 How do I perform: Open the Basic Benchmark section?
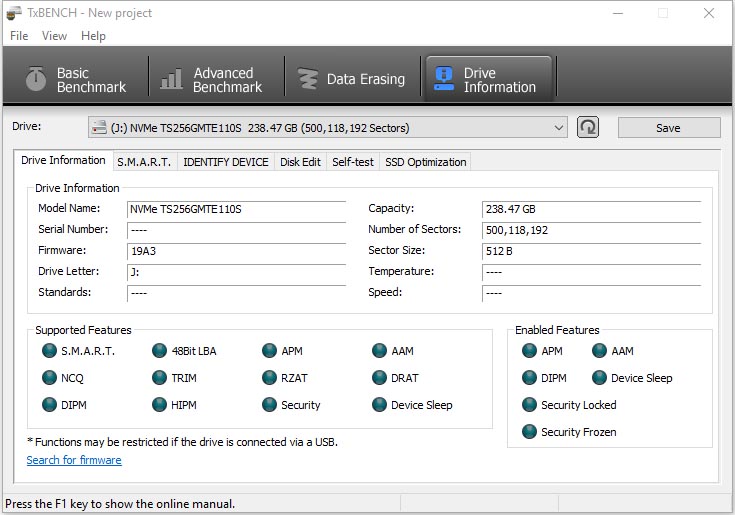[x=76, y=79]
